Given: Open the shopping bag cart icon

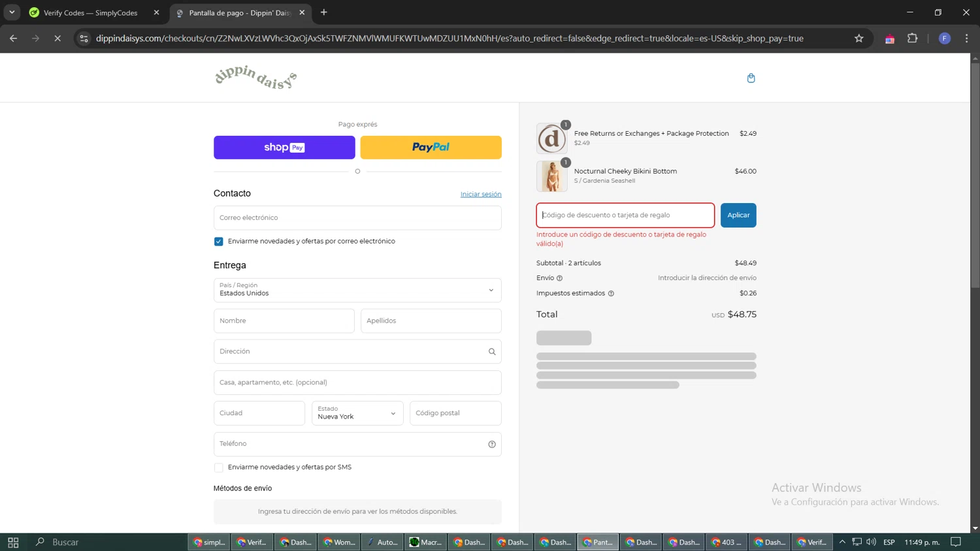Looking at the screenshot, I should click(x=751, y=78).
